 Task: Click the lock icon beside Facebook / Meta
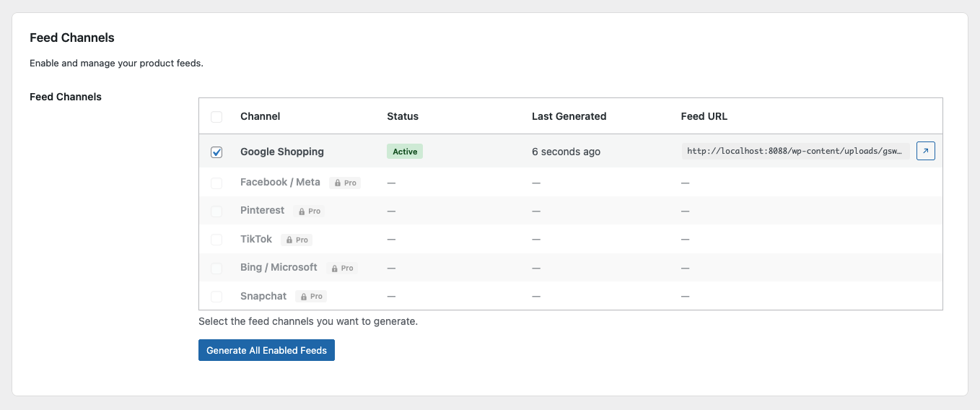click(338, 183)
